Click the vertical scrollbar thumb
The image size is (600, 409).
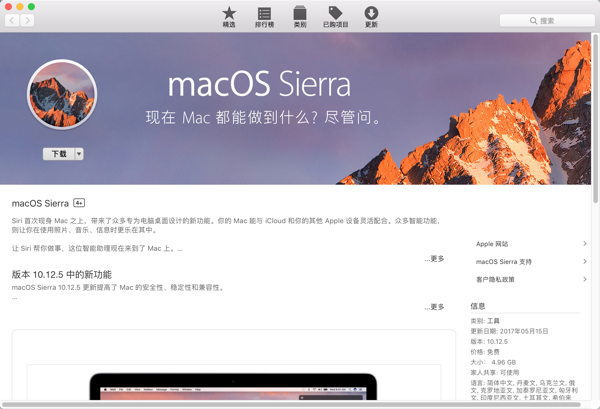point(595,118)
